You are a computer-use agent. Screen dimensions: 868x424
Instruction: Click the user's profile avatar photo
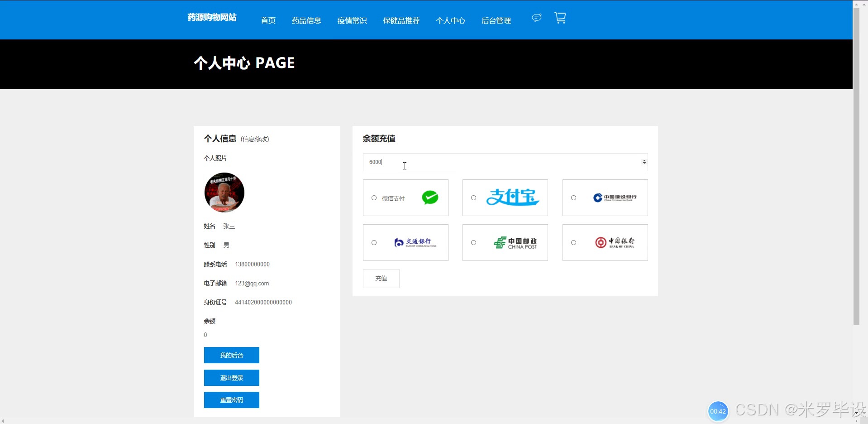(224, 193)
